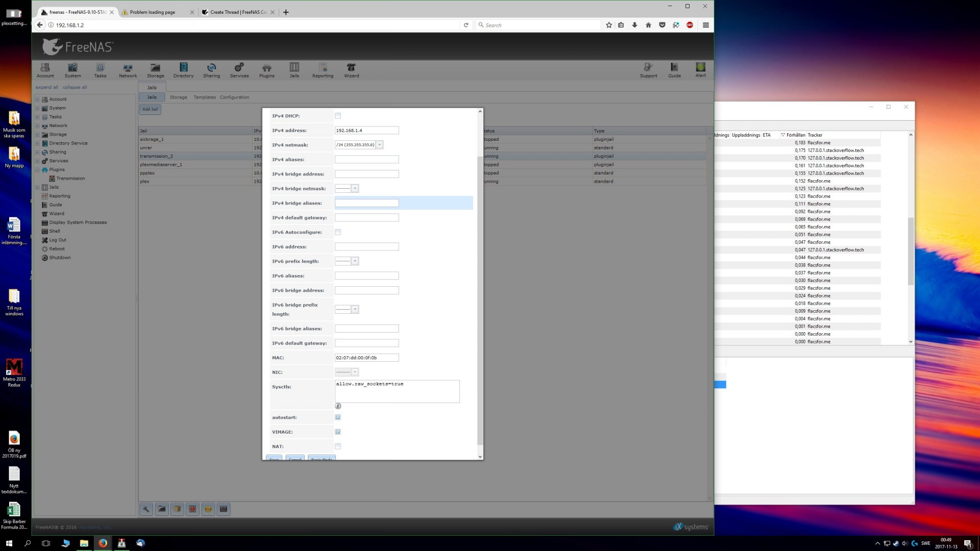Click the IPv4 address input field
Image resolution: width=980 pixels, height=551 pixels.
(366, 131)
